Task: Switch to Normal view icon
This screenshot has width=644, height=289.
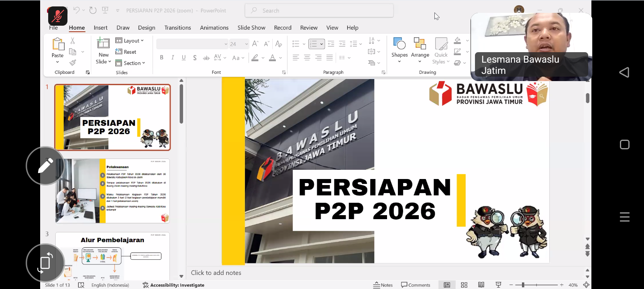Action: coord(447,285)
